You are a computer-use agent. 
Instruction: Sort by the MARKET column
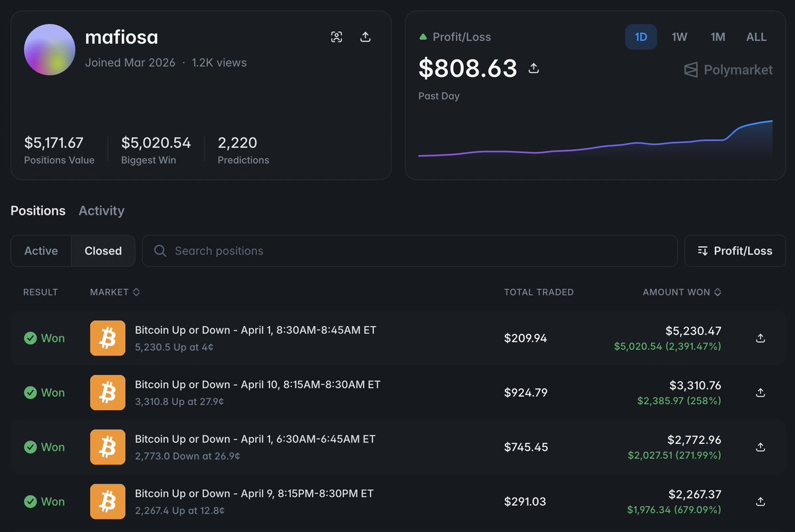[115, 292]
